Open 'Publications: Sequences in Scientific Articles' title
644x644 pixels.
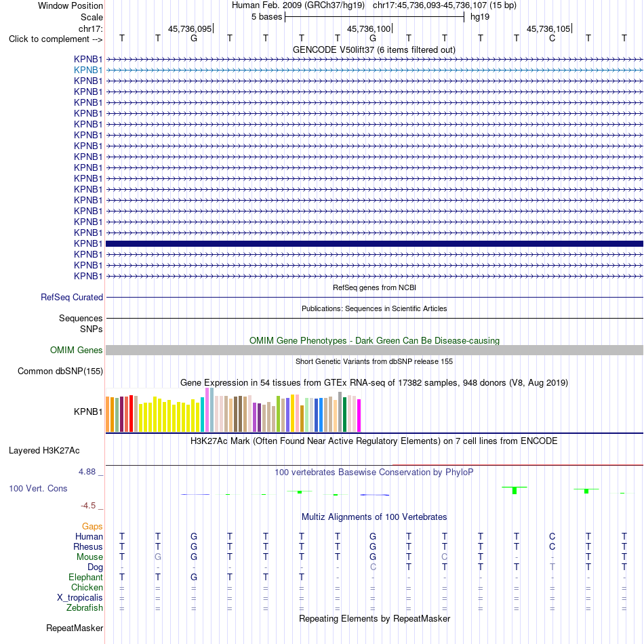pyautogui.click(x=374, y=308)
